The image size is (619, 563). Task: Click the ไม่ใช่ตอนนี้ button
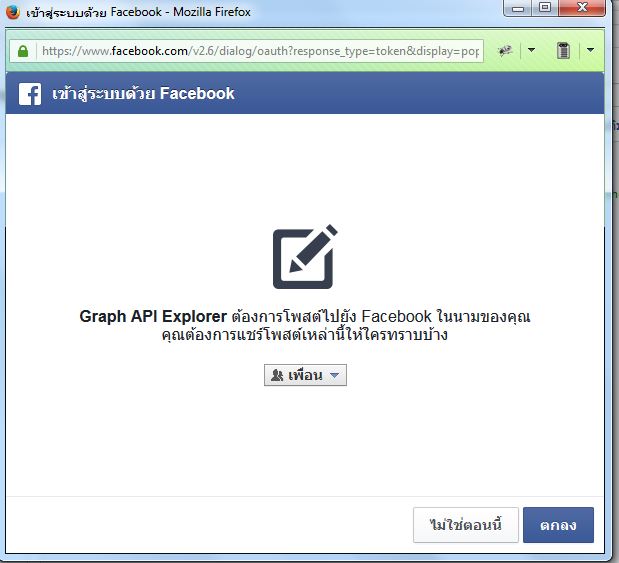pos(465,525)
